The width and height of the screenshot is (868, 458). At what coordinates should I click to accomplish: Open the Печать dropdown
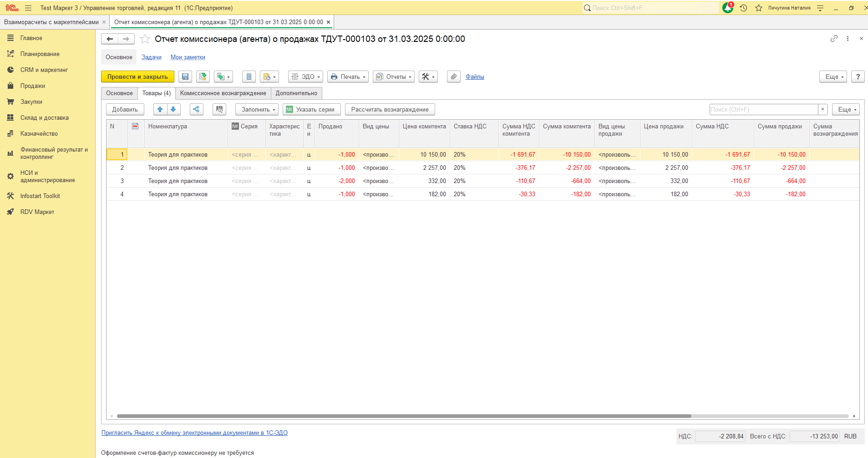348,76
